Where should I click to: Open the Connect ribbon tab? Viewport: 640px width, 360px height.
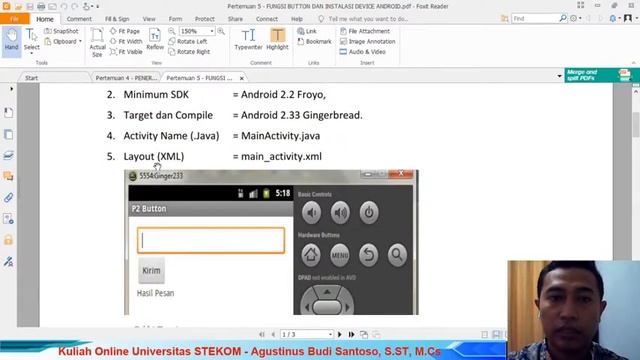267,19
